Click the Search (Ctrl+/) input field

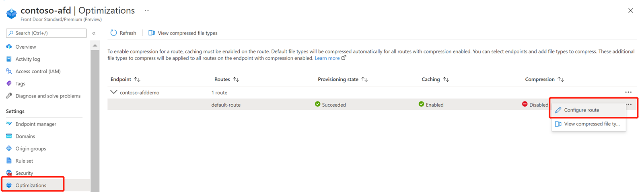pos(46,33)
